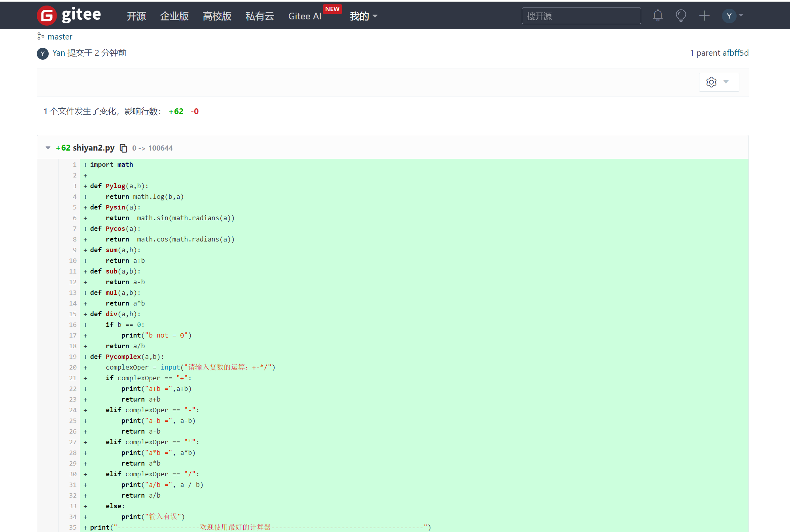Viewport: 790px width, 532px height.
Task: Click the plus create-new icon
Action: [704, 16]
